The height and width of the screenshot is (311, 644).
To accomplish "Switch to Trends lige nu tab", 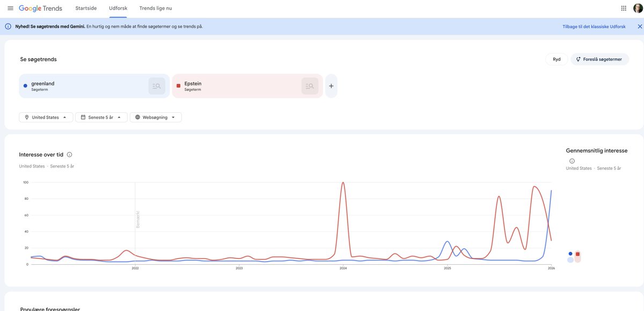I will pyautogui.click(x=156, y=8).
